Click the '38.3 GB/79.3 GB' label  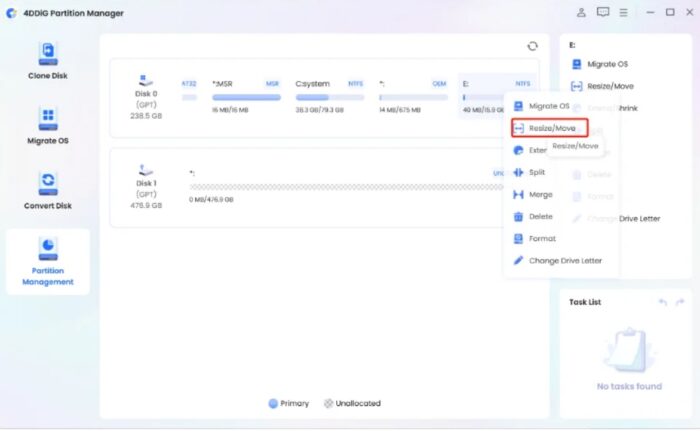pyautogui.click(x=319, y=110)
